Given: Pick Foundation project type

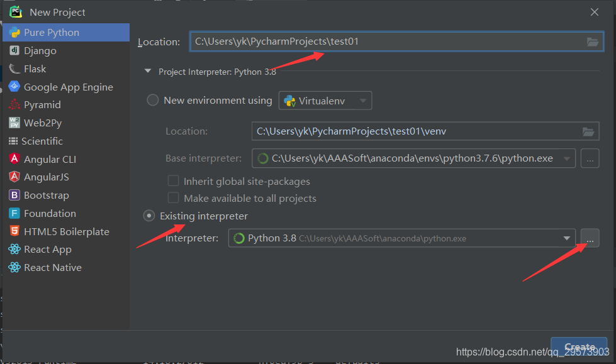Looking at the screenshot, I should [66, 213].
